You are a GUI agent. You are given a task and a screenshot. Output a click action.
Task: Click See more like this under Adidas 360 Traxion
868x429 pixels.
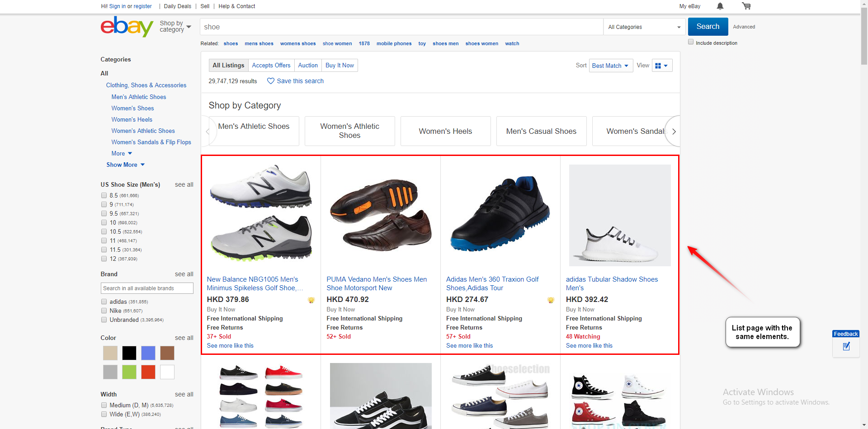coord(469,345)
